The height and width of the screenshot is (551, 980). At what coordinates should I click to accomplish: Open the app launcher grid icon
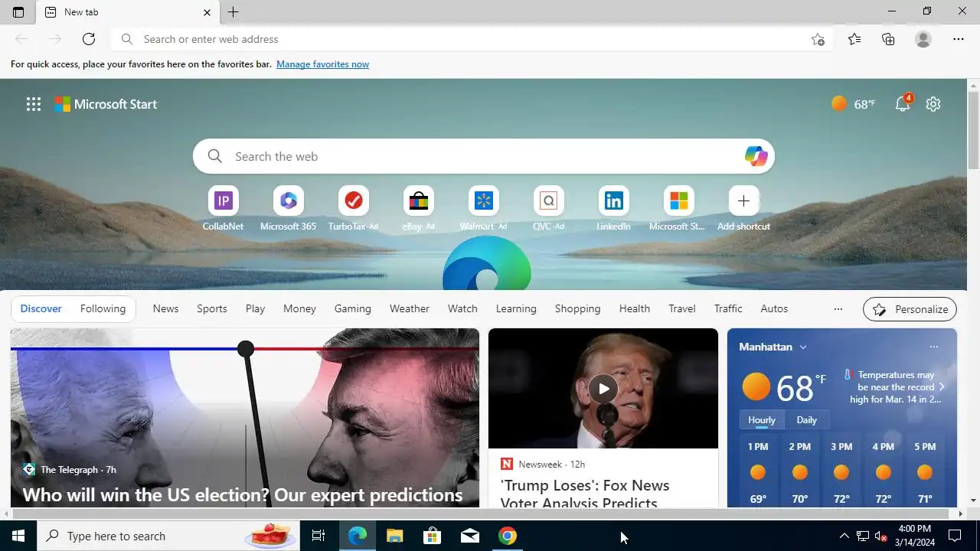(x=34, y=104)
